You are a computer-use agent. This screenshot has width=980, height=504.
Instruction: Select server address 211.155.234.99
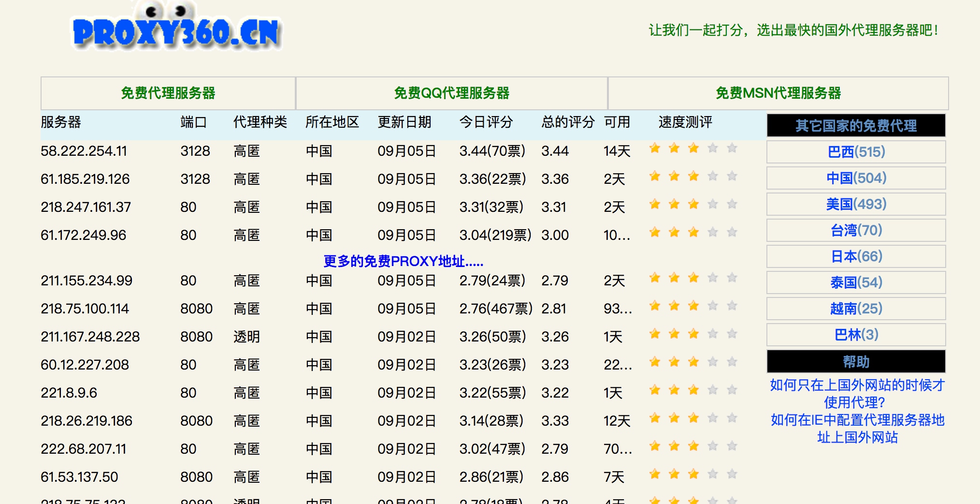pyautogui.click(x=86, y=281)
